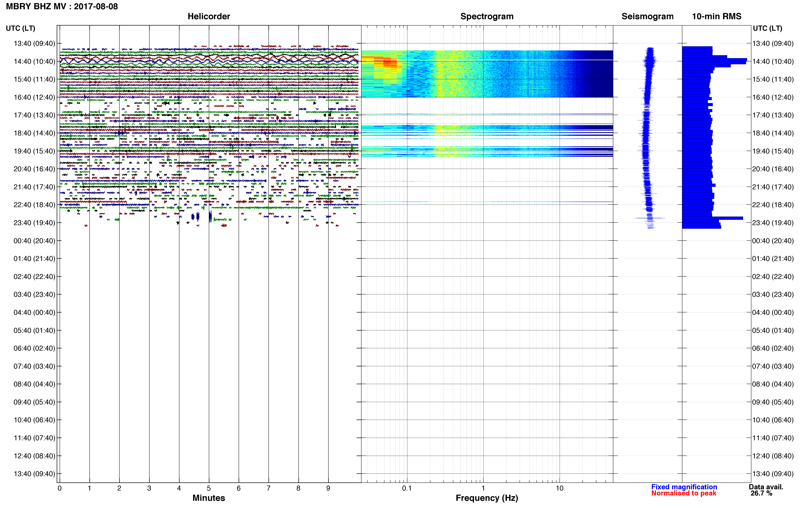Image resolution: width=812 pixels, height=508 pixels.
Task: Click the "26.7 %" data availability value
Action: tap(762, 493)
